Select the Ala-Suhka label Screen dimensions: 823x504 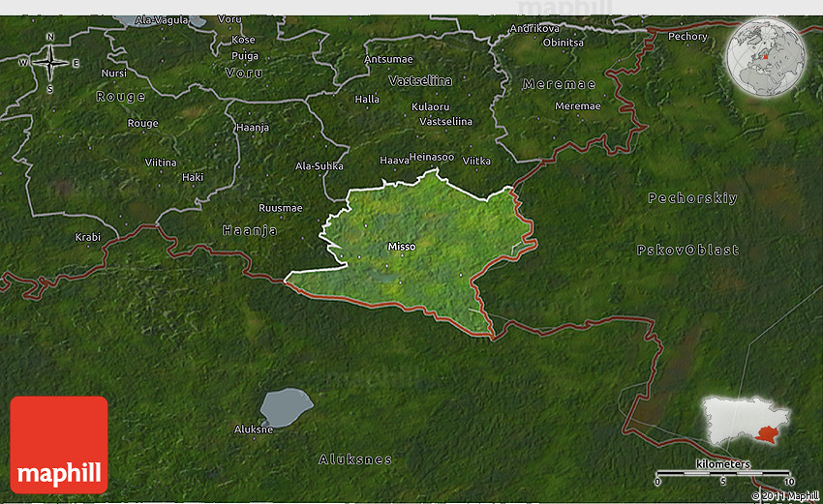(320, 165)
